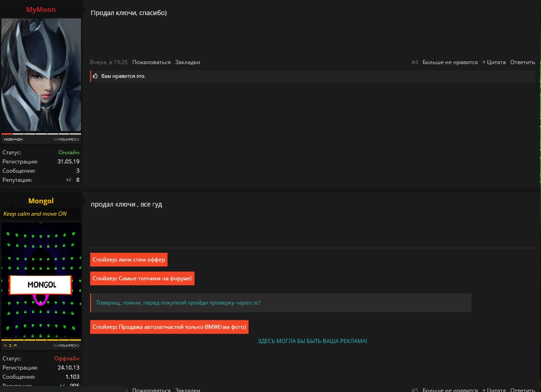Click MyMoon's reputation value 8
This screenshot has height=392, width=541.
[x=78, y=180]
